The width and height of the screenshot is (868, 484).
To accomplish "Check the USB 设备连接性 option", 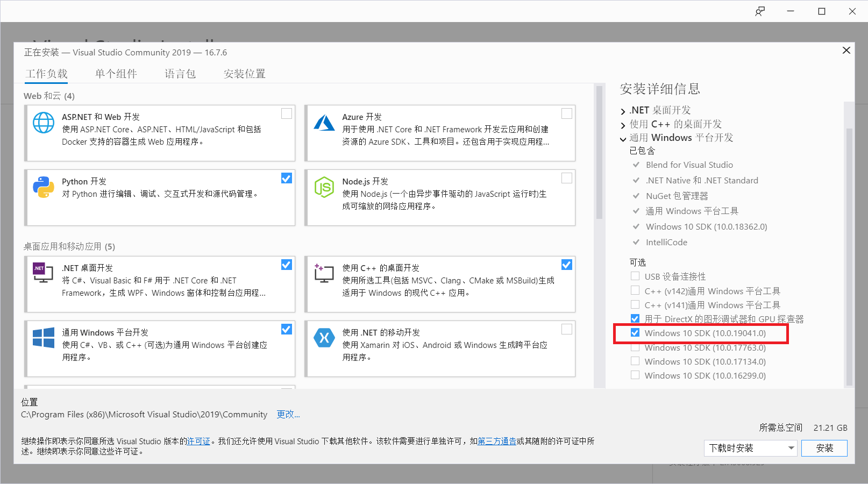I will (635, 276).
